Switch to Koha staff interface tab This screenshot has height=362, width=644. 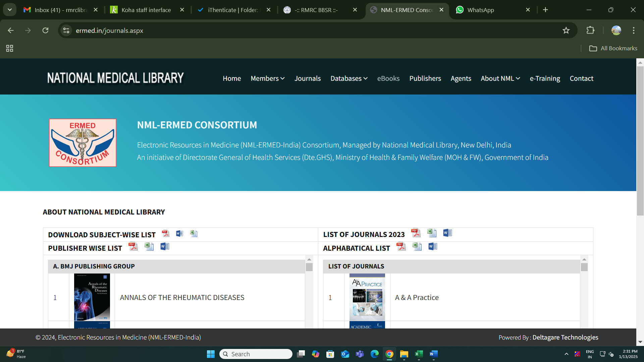[x=146, y=10]
